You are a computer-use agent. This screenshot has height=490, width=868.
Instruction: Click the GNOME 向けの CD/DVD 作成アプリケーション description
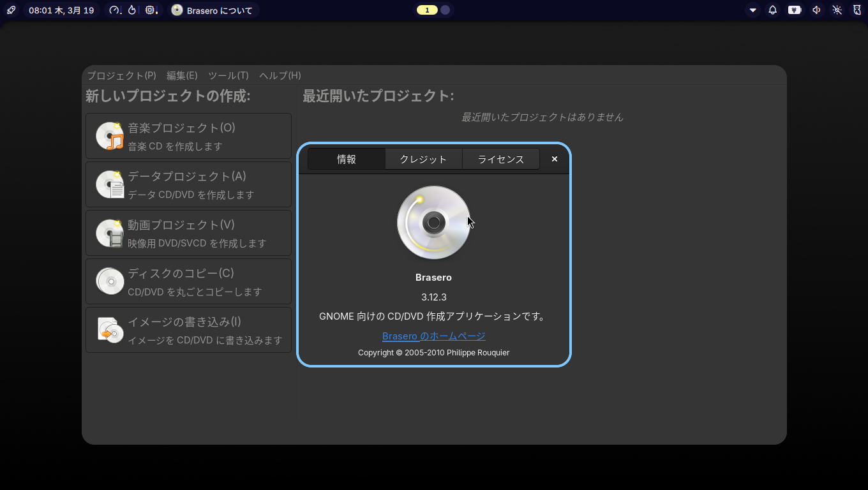(x=434, y=316)
